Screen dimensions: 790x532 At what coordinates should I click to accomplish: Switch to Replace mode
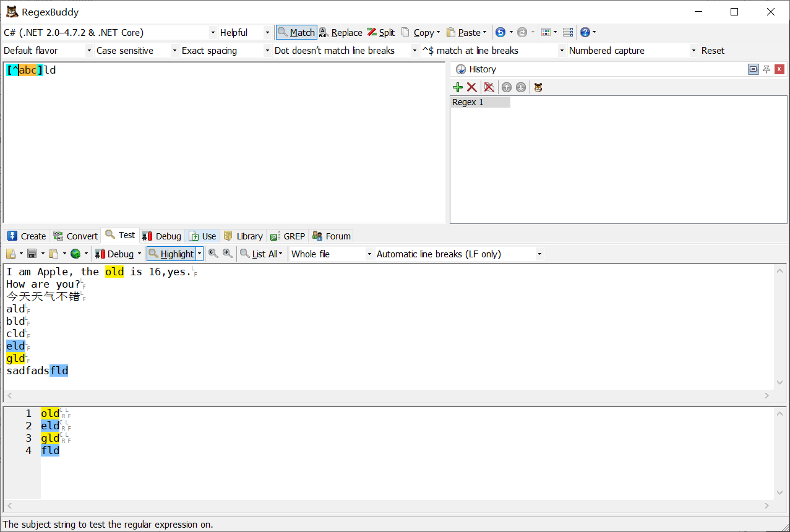tap(341, 32)
